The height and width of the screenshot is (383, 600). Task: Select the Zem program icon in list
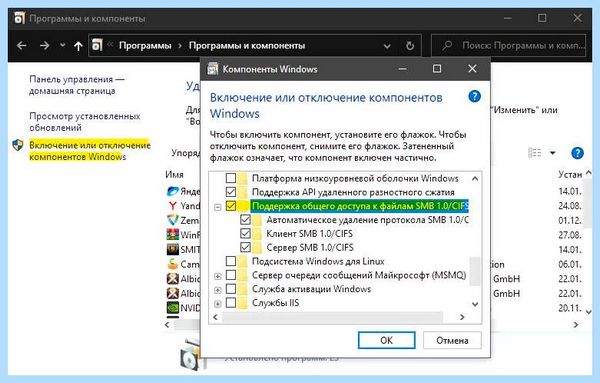pos(173,220)
